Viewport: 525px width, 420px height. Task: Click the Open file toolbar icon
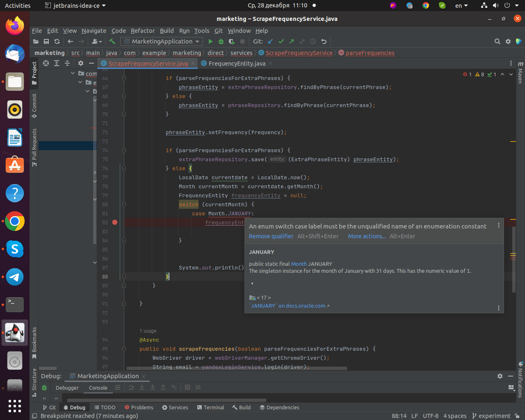(x=36, y=41)
